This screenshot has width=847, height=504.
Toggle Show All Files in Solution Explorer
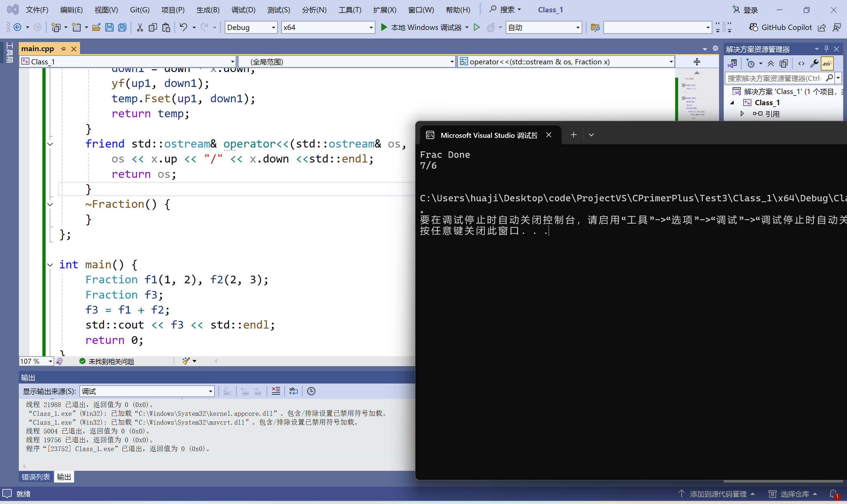click(784, 63)
